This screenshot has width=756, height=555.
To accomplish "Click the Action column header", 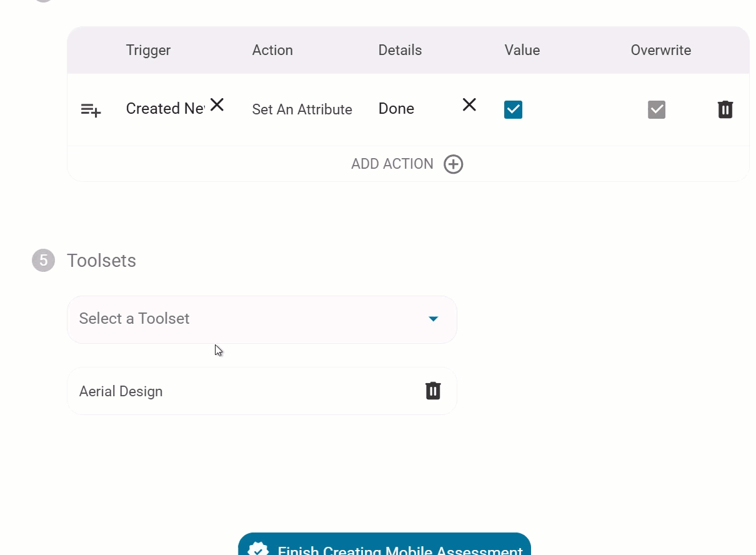I will pos(272,51).
